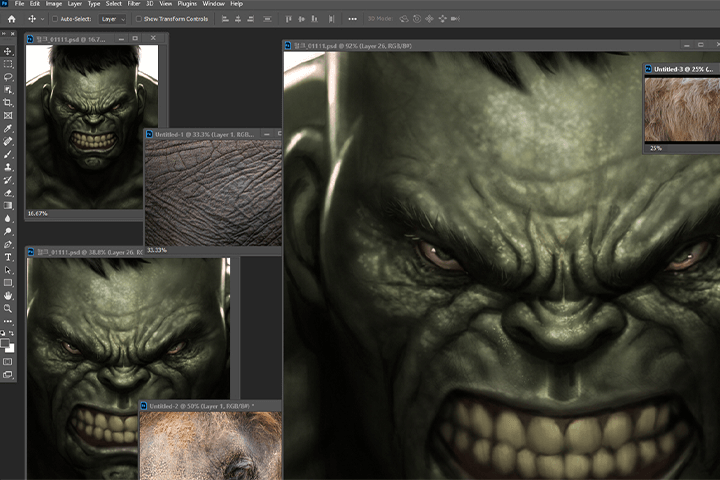Select the Blur tool

[8, 219]
